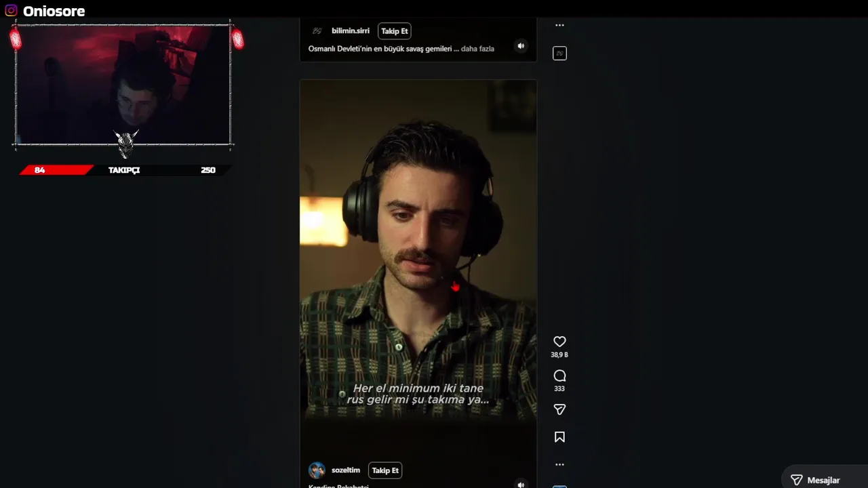Click the paper plane icon in Mesajlar
Viewport: 868px width, 488px height.
(x=797, y=480)
